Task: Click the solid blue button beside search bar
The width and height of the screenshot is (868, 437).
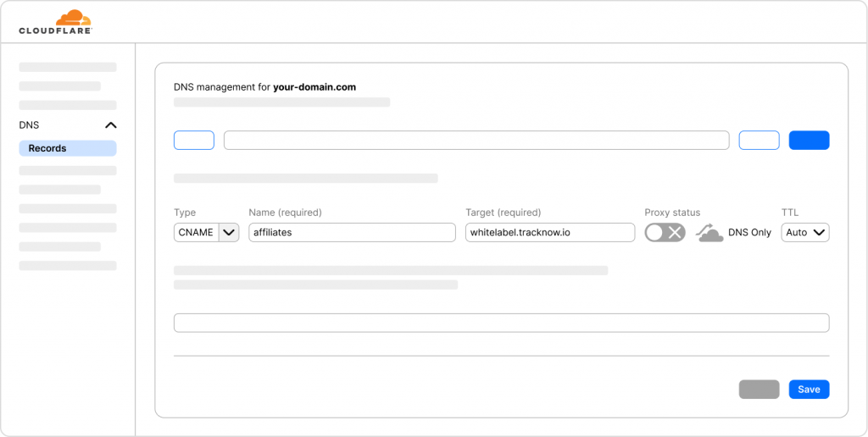Action: tap(809, 141)
